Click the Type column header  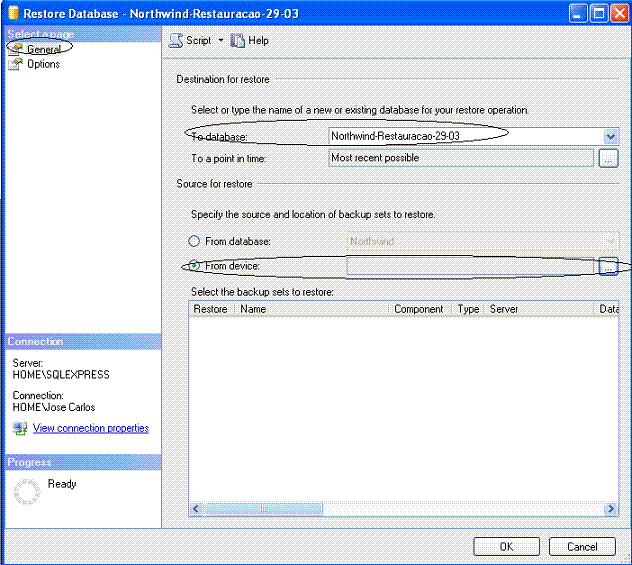tap(468, 309)
